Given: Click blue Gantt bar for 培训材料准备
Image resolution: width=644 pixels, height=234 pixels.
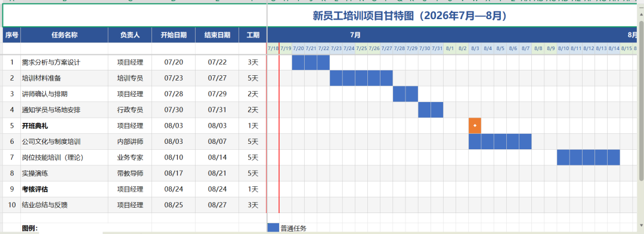Looking at the screenshot, I should click(361, 78).
